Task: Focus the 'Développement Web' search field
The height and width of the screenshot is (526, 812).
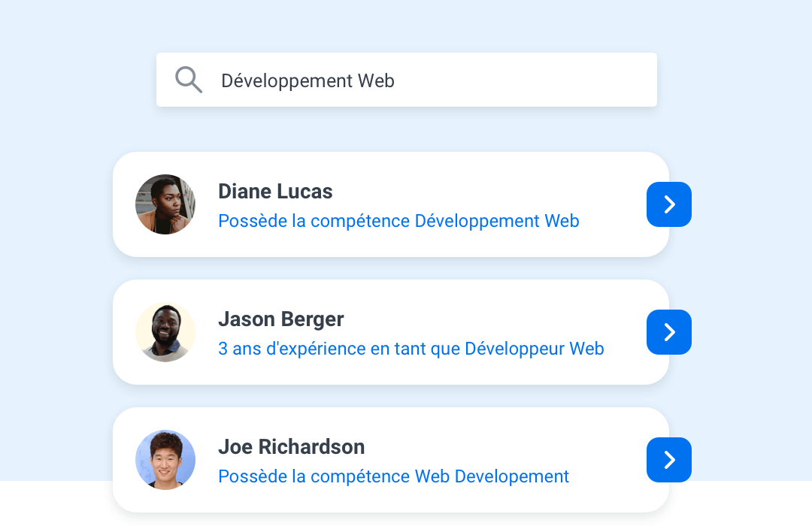Action: point(407,80)
